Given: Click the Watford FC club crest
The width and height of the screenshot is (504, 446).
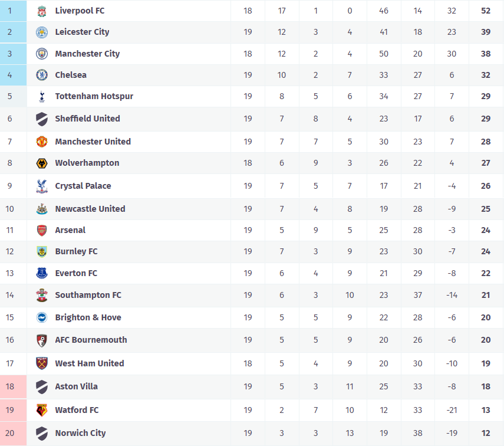Looking at the screenshot, I should pos(42,410).
